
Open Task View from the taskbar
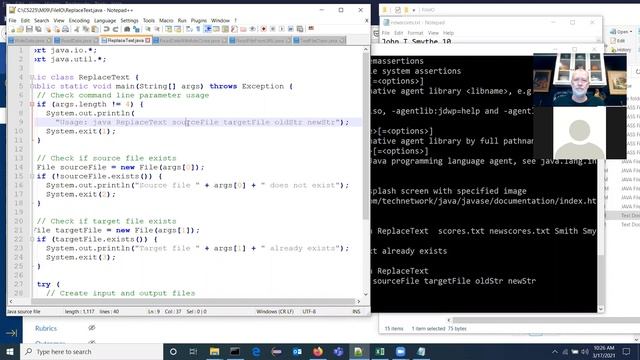pos(193,351)
